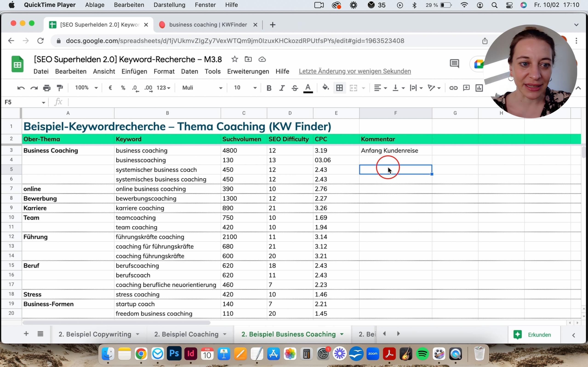Open the Erweiterungen menu
Viewport: 588px width, 367px height.
248,71
